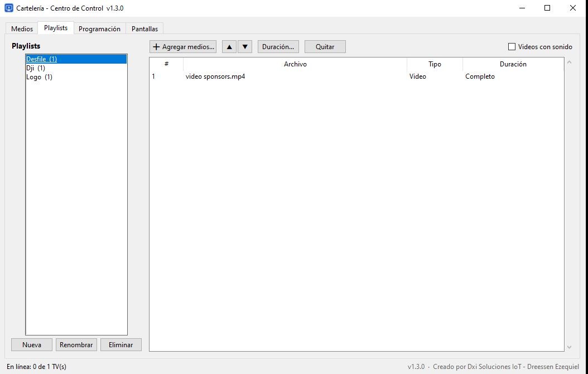The width and height of the screenshot is (588, 374).
Task: Click the 'En línea: 0 de 1 TV(s)' status text
Action: coord(36,367)
